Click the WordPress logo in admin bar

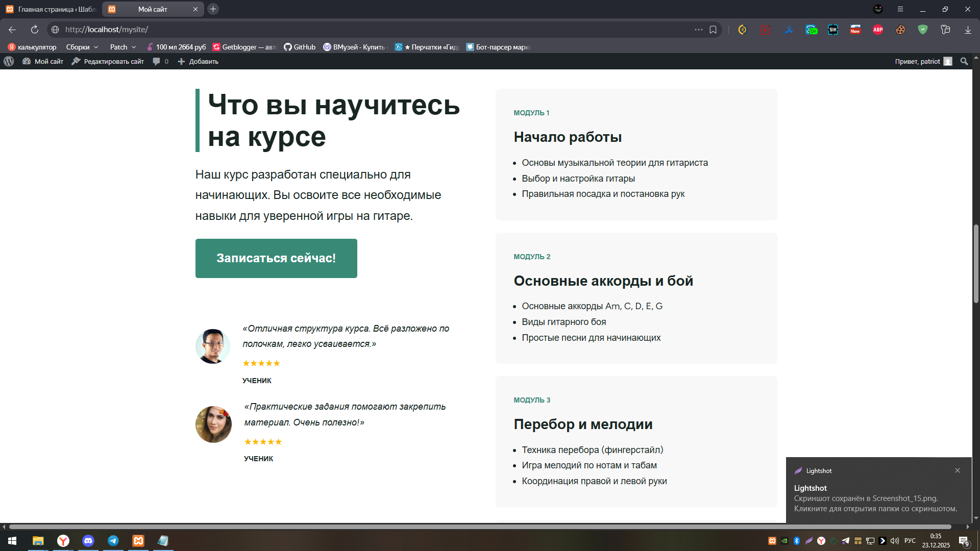point(9,61)
